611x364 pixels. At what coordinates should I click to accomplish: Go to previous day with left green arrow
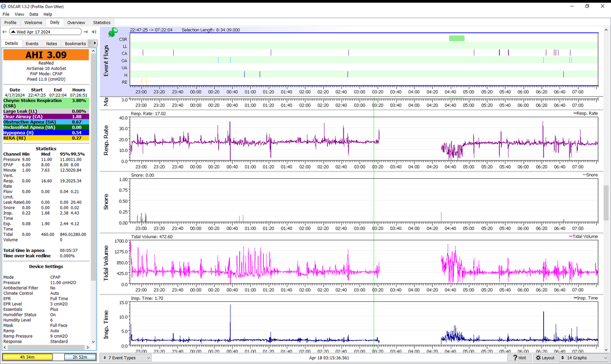pyautogui.click(x=5, y=32)
